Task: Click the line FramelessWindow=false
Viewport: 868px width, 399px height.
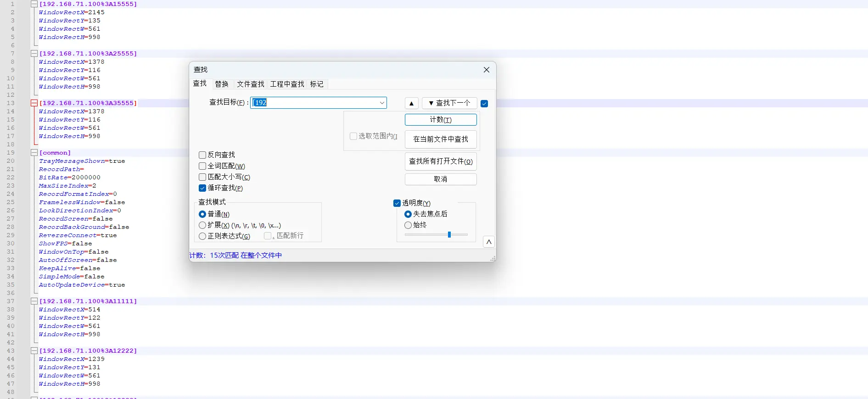Action: point(82,202)
